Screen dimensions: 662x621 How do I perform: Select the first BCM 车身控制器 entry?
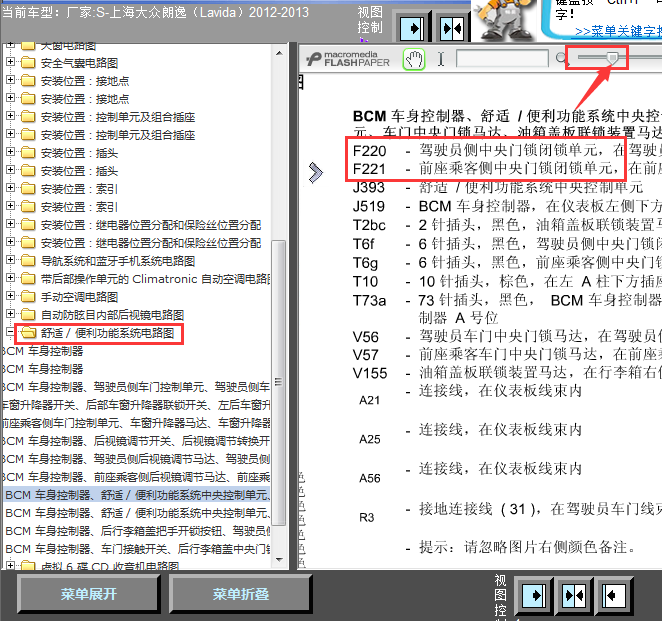pos(43,351)
